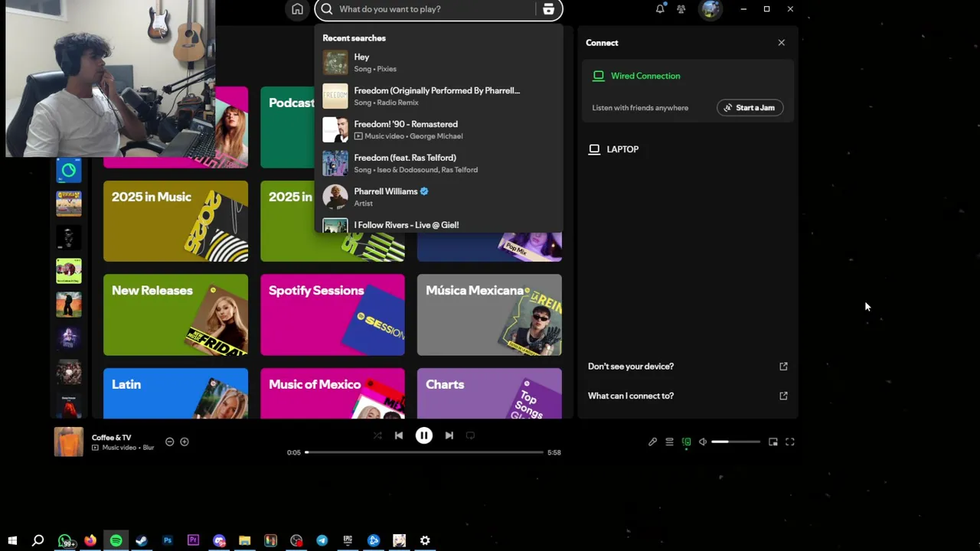The height and width of the screenshot is (551, 980).
Task: Open 'Freedom! '90 - Remastered' music video
Action: [x=439, y=130]
